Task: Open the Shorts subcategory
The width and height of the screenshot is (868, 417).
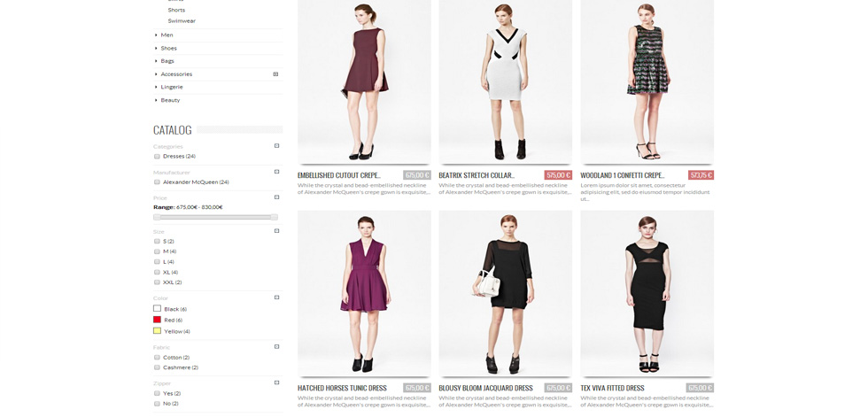Action: (x=176, y=10)
